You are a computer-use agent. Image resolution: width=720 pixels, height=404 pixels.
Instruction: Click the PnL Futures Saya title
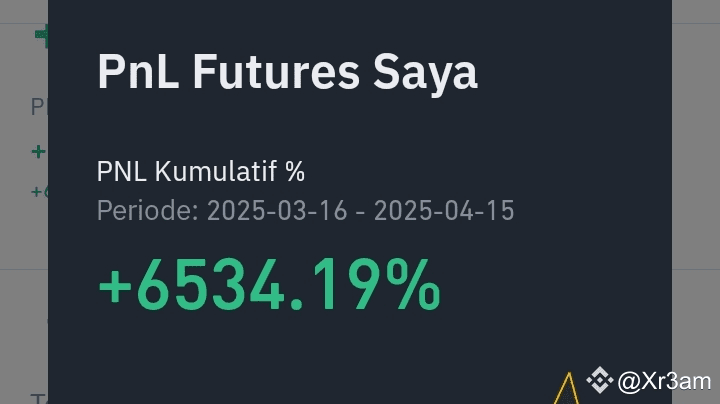point(287,73)
